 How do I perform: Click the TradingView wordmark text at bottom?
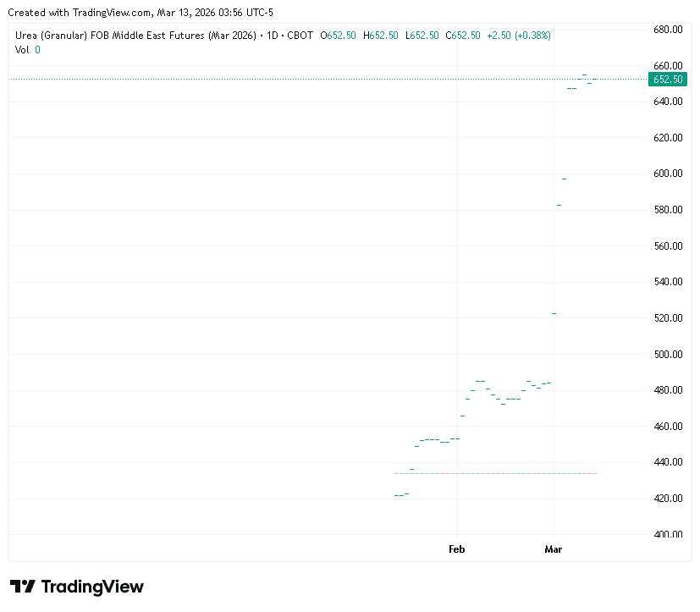click(92, 587)
